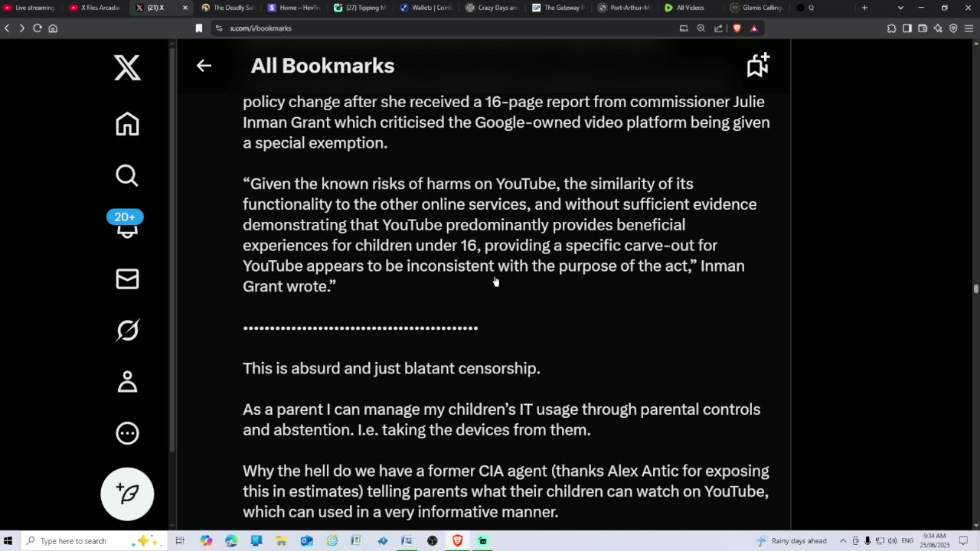Open the browser hamburger menu
The width and height of the screenshot is (980, 551).
(x=969, y=28)
